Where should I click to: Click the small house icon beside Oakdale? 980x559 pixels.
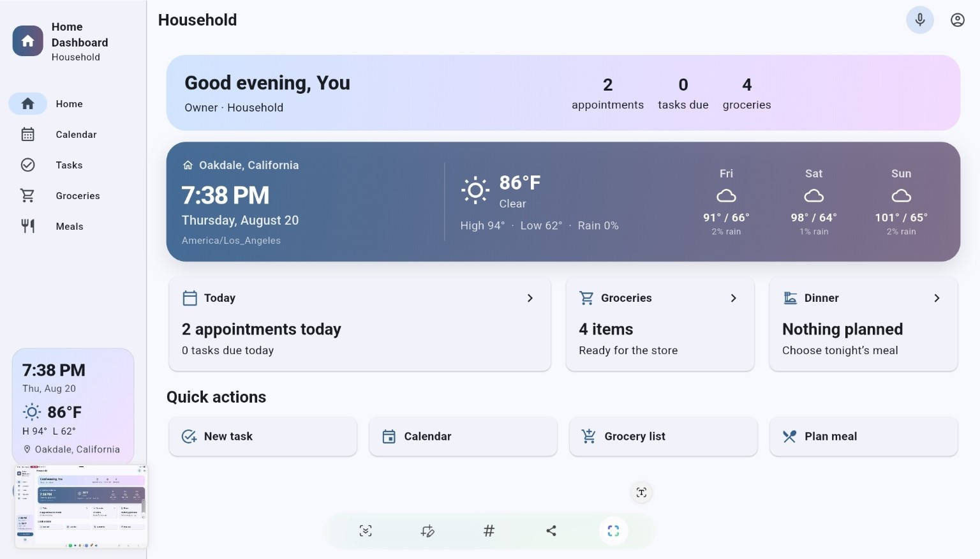pyautogui.click(x=188, y=165)
